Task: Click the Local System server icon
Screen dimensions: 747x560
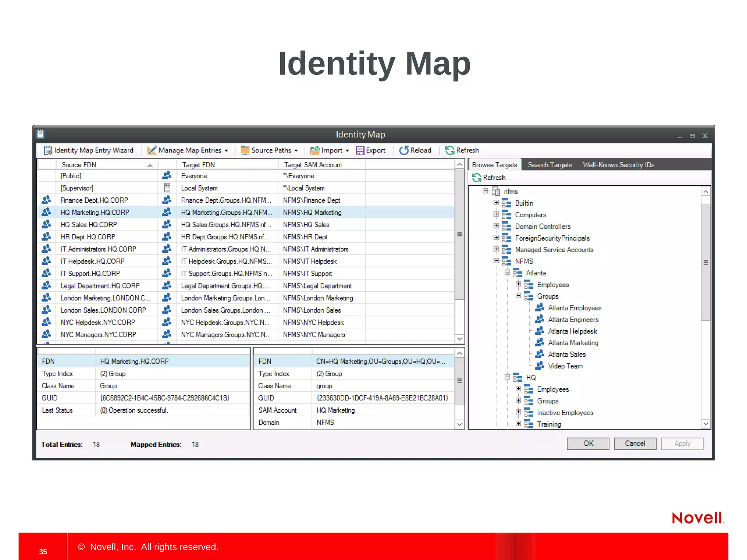Action: tap(167, 188)
